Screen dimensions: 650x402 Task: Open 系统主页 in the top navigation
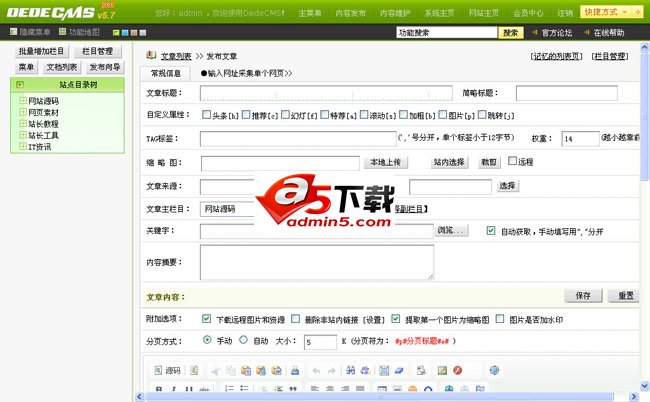coord(439,13)
